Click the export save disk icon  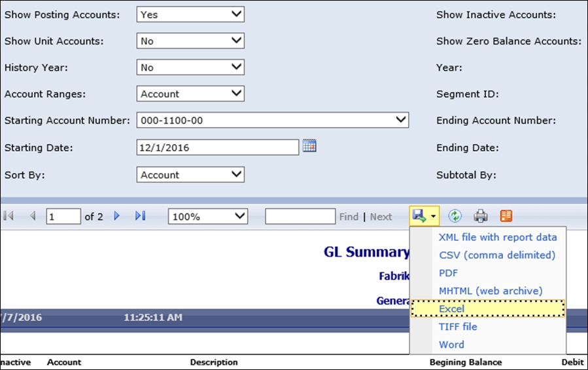(x=419, y=216)
